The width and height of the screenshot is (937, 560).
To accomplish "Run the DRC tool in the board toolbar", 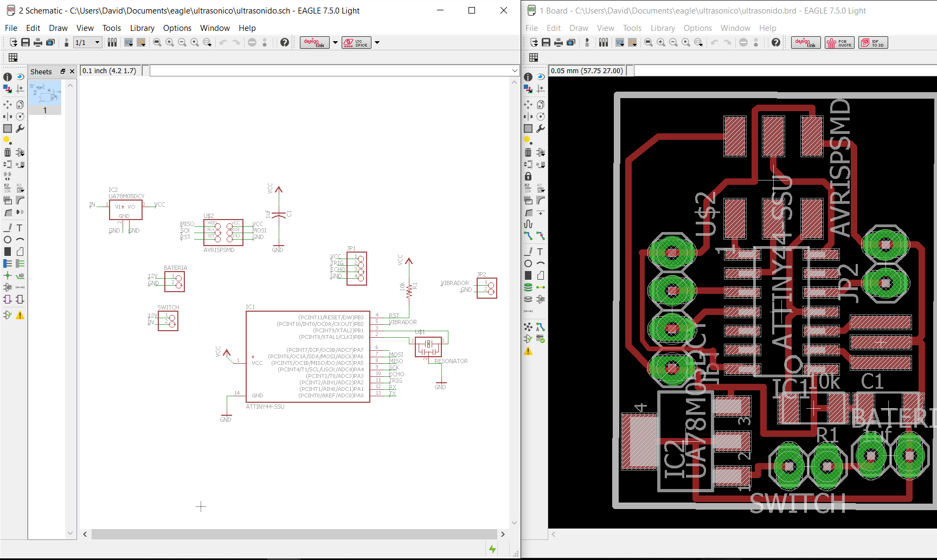I will (x=541, y=339).
